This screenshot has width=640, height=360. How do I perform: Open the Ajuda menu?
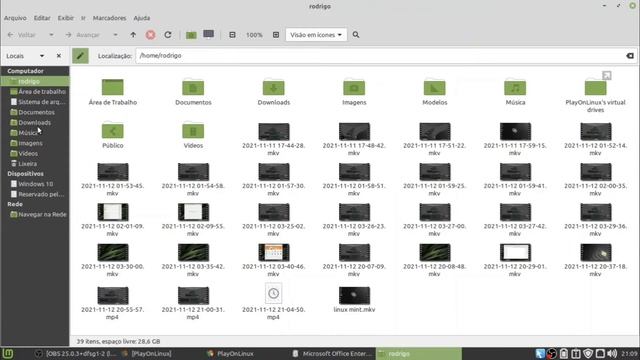tap(142, 18)
